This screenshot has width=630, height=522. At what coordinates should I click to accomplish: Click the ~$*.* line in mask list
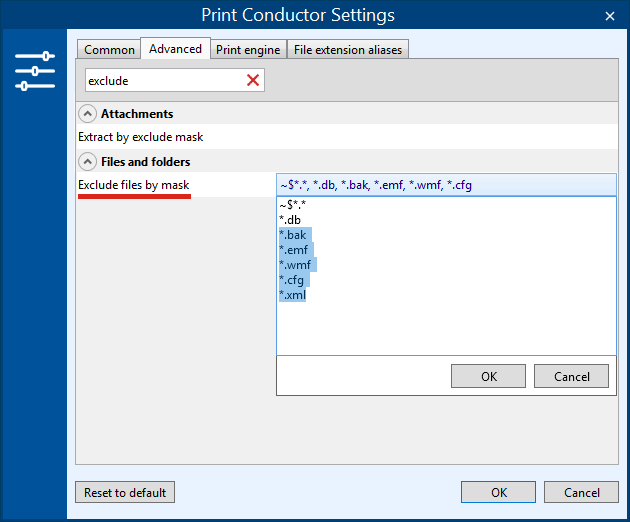pos(292,205)
